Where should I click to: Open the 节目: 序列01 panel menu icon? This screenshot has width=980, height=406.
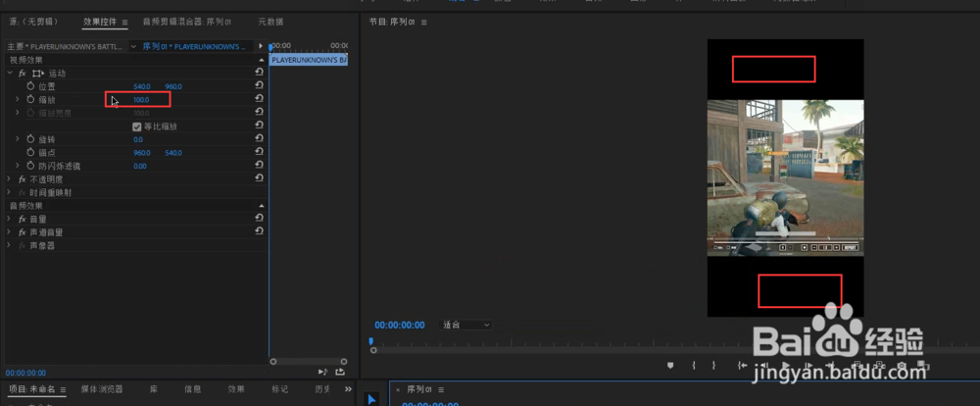point(423,22)
